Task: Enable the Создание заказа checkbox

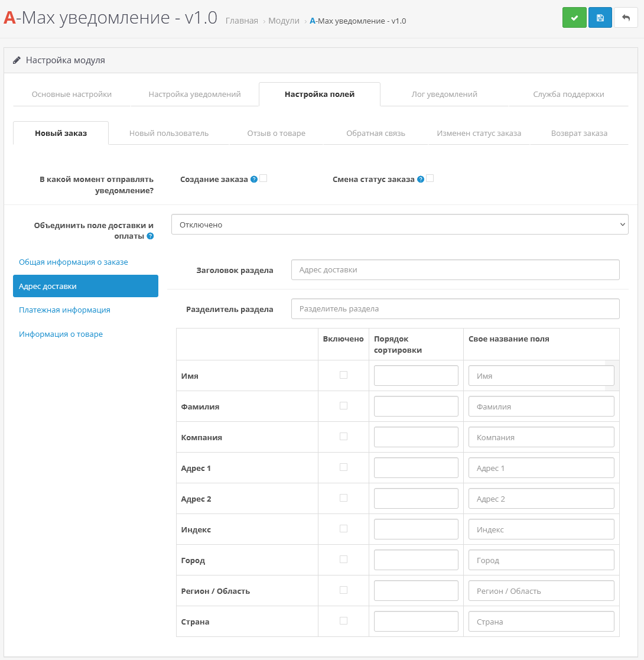Action: [264, 178]
